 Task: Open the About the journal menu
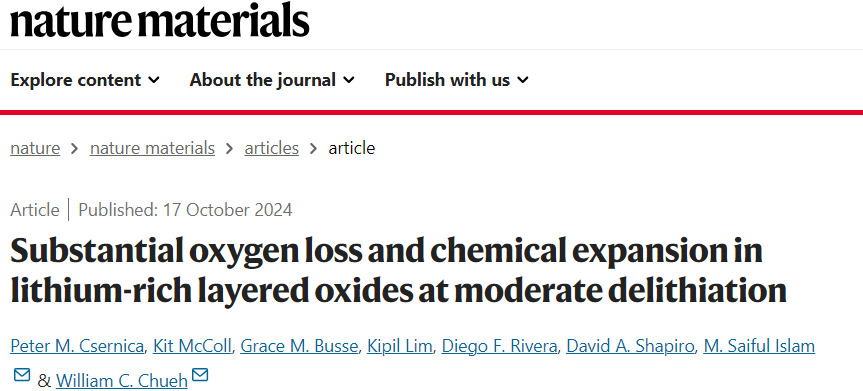(272, 80)
